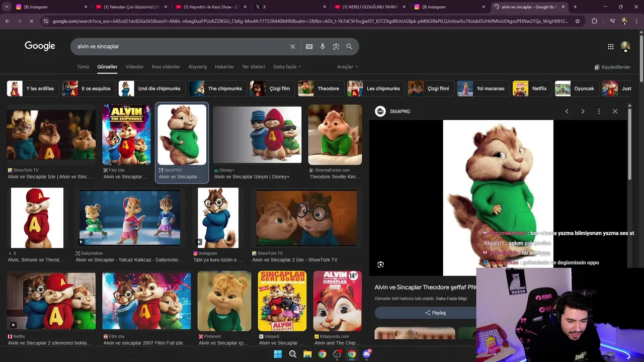Image resolution: width=644 pixels, height=362 pixels.
Task: Click the magnifier search submit icon
Action: coord(349,46)
